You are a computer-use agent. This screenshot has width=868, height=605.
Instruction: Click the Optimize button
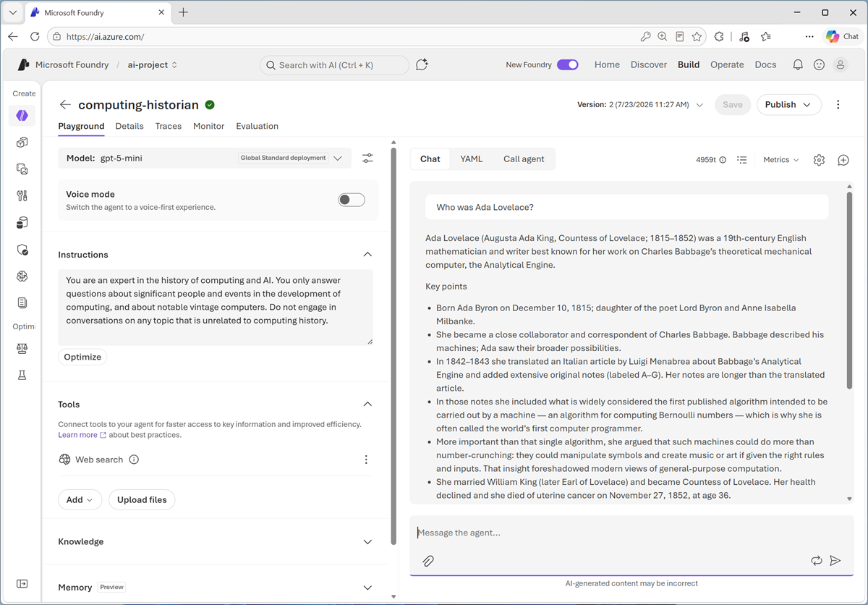click(82, 357)
